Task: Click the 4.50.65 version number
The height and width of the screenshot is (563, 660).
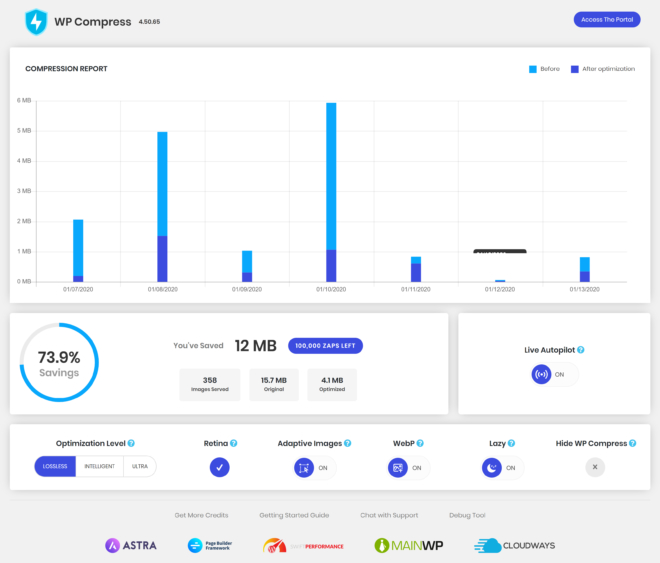Action: click(149, 21)
